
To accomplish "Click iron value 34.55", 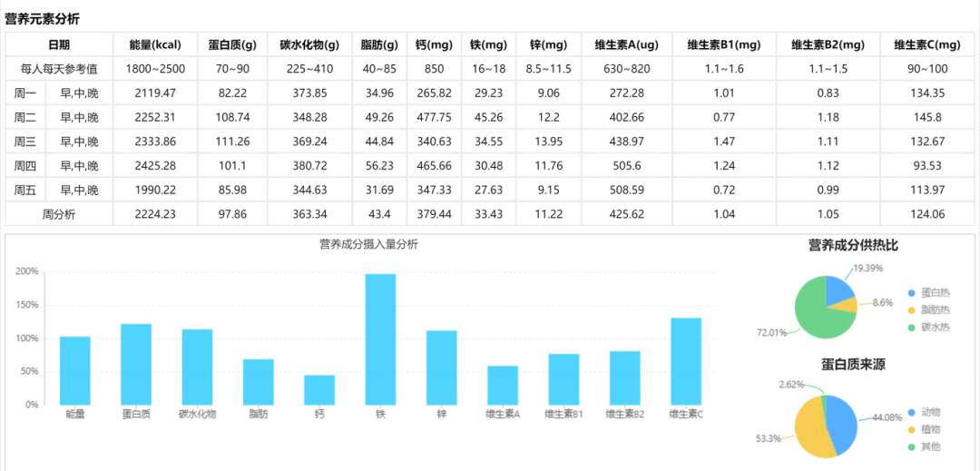I will point(488,142).
